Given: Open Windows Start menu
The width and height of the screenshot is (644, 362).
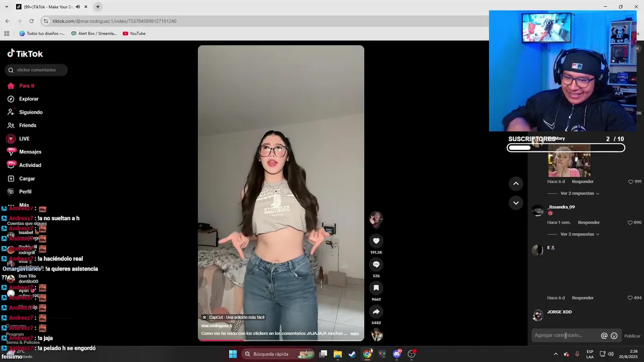Looking at the screenshot, I should click(x=232, y=354).
